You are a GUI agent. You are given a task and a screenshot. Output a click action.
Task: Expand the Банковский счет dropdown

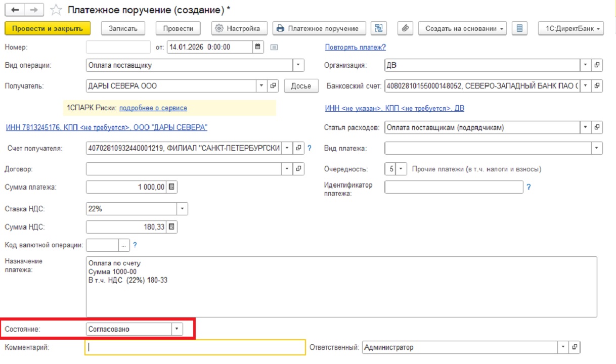pos(585,85)
